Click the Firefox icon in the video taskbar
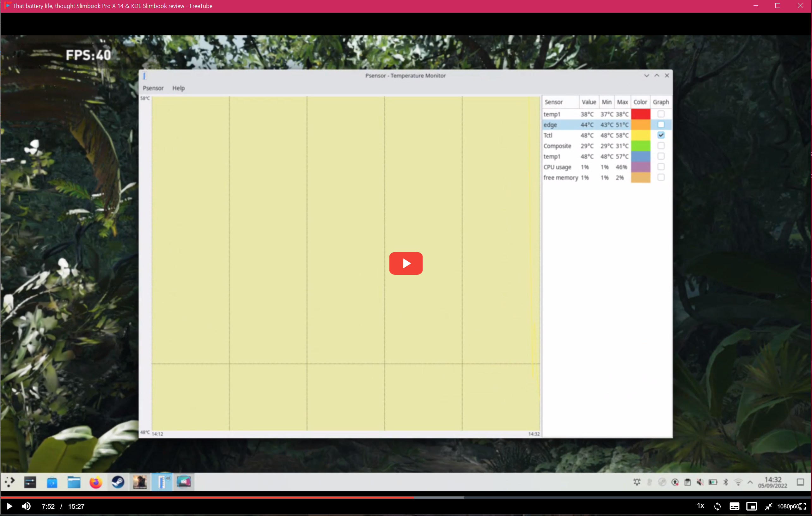812x516 pixels. coord(96,482)
